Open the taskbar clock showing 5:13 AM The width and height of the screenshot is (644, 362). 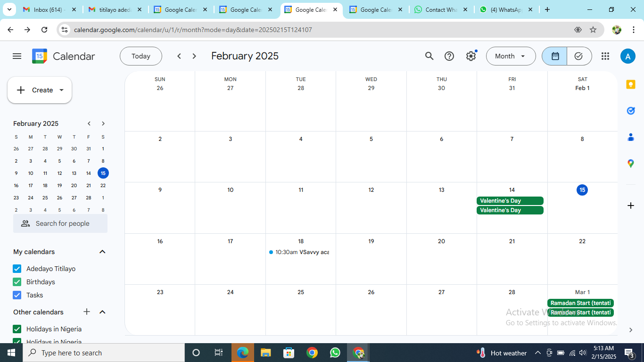tap(603, 353)
